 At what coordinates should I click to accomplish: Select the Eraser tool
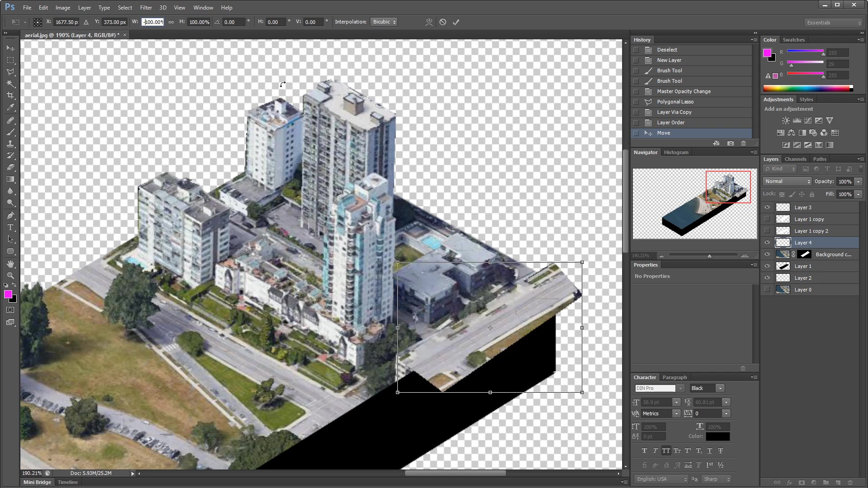tap(10, 167)
